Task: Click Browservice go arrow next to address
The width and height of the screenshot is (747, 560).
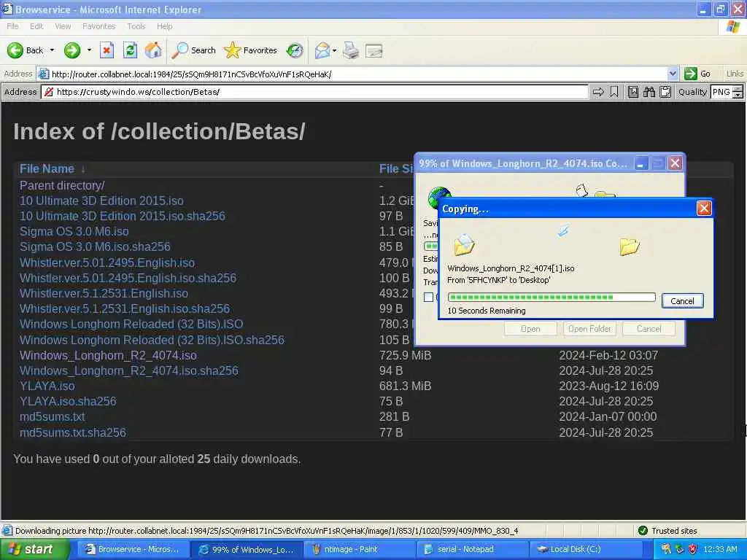Action: pos(598,92)
